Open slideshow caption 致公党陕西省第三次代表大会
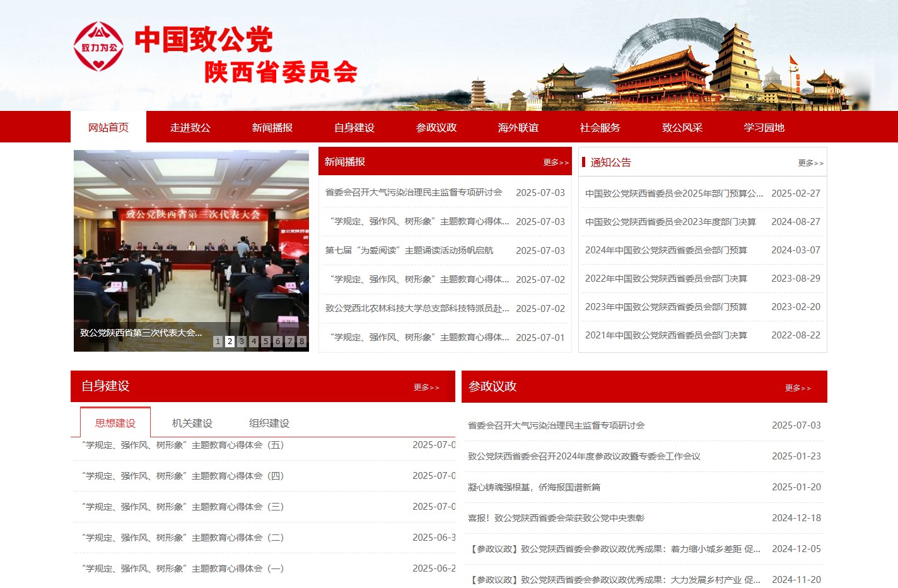Screen dimensions: 898x588 pyautogui.click(x=141, y=333)
